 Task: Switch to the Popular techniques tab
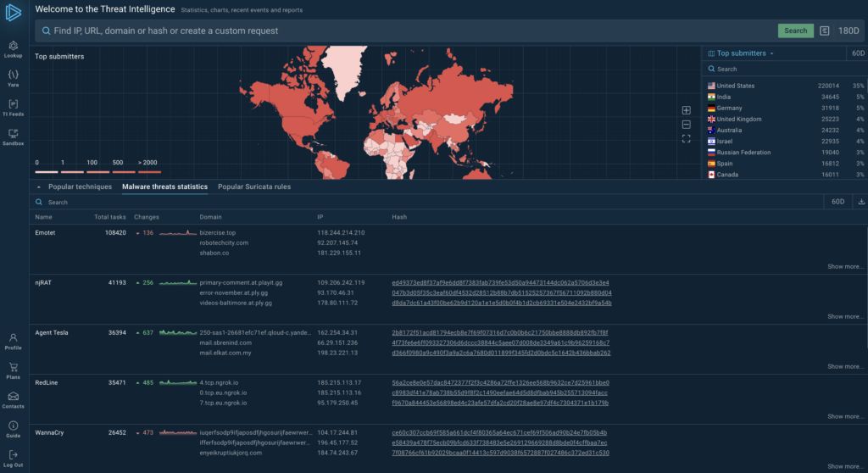(80, 186)
